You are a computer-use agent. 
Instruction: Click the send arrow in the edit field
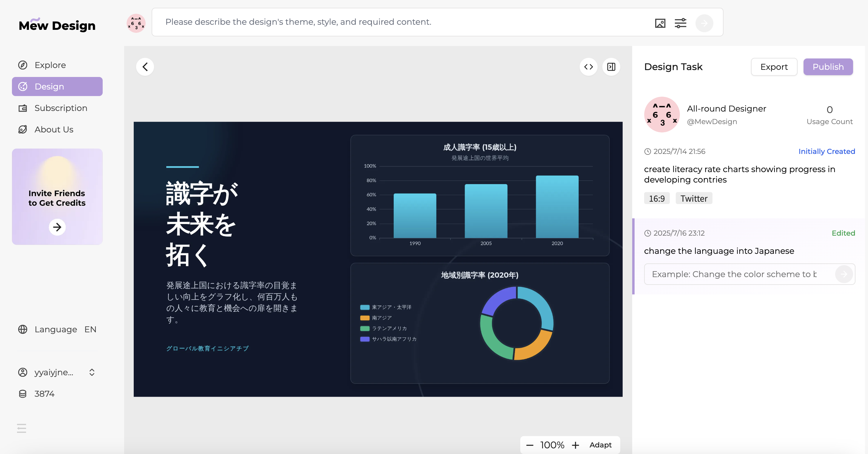[844, 274]
